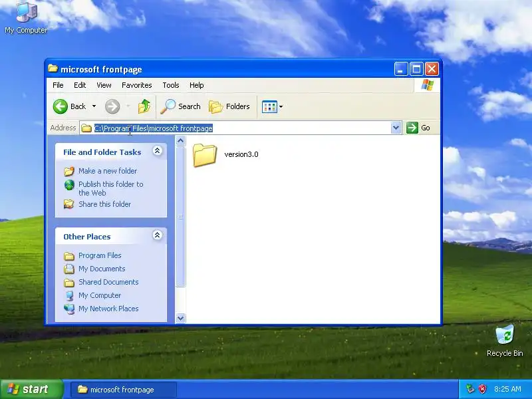Click the red security shield tray icon

[482, 389]
